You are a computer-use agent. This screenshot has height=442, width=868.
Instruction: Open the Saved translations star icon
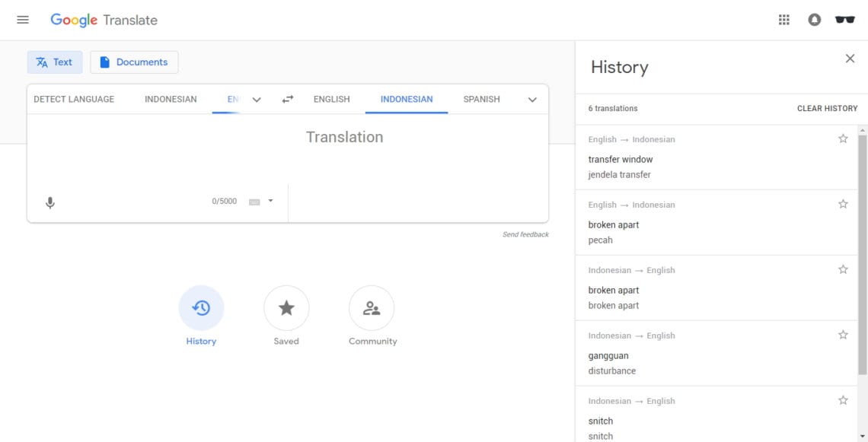286,308
